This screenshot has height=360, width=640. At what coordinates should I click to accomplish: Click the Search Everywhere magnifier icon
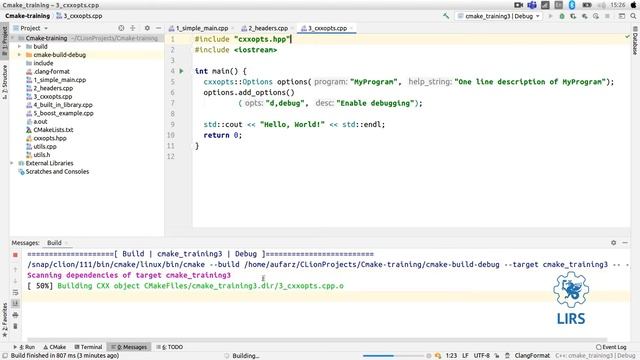[x=633, y=16]
